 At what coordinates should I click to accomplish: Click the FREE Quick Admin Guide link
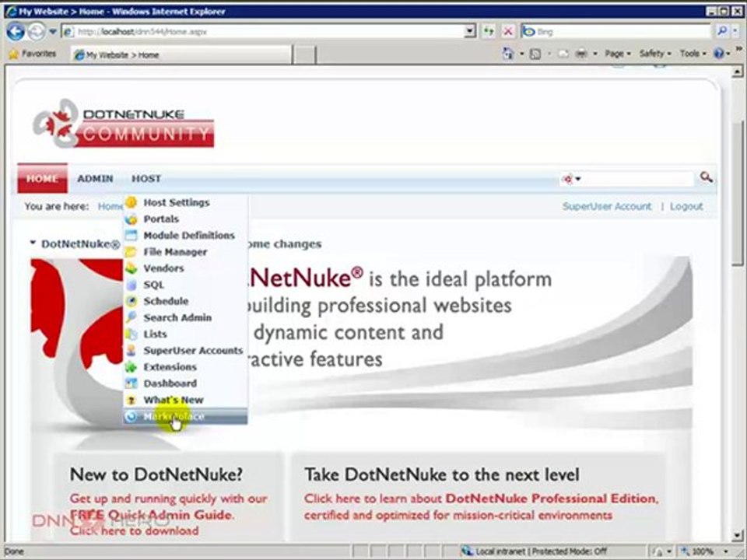point(152,515)
